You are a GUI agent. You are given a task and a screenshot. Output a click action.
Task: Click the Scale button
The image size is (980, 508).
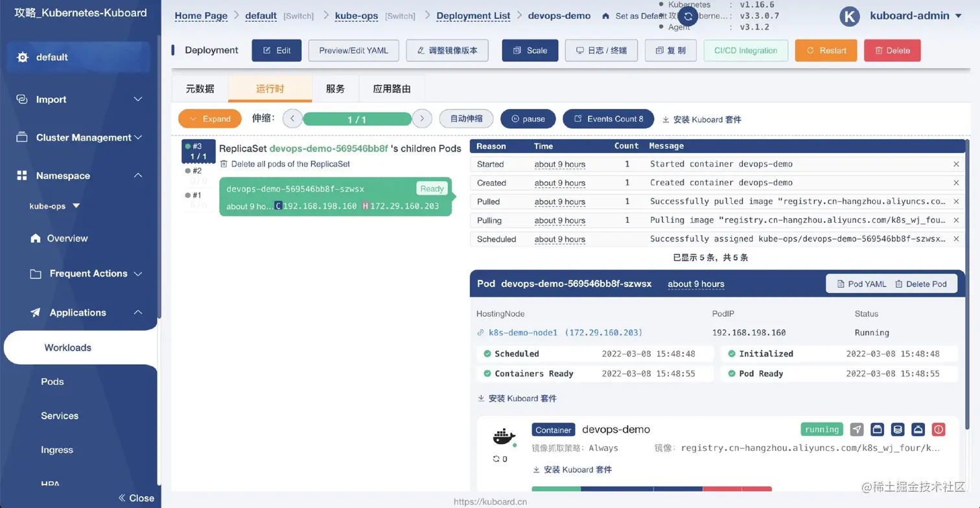tap(530, 51)
